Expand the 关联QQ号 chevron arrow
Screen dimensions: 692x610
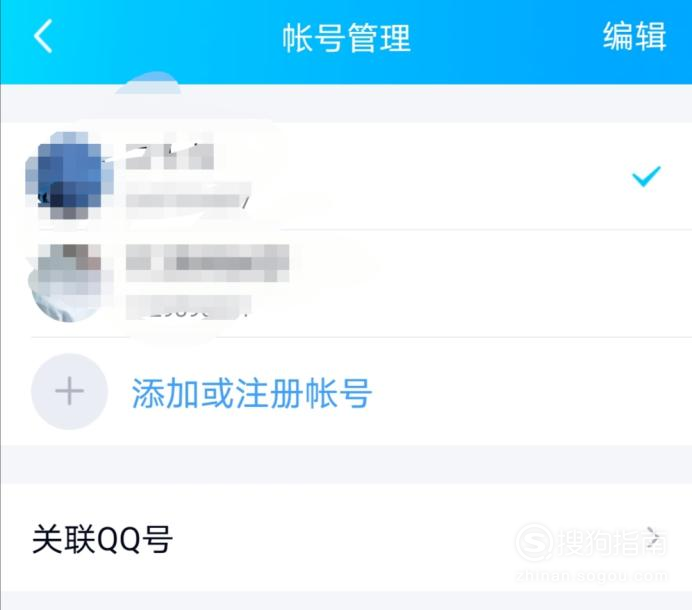(x=653, y=539)
